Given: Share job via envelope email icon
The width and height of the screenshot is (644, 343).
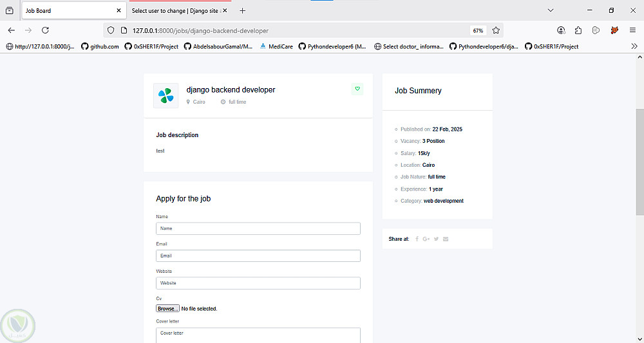Looking at the screenshot, I should click(x=446, y=239).
